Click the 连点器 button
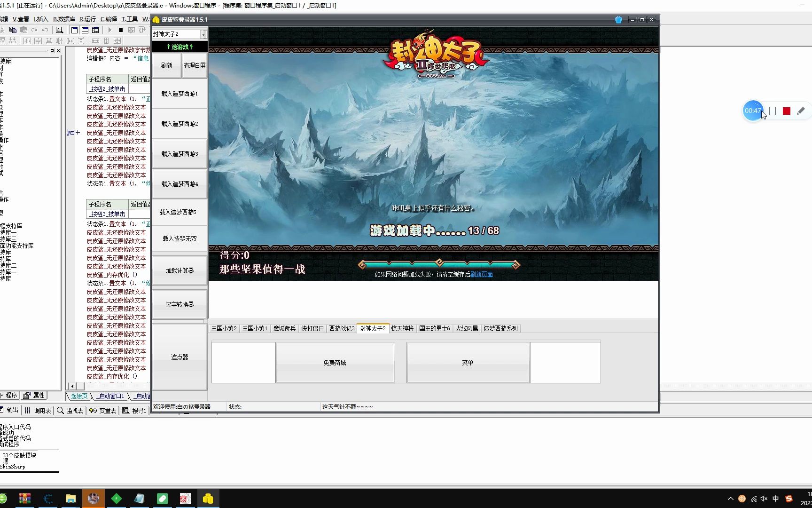The image size is (812, 508). click(180, 357)
